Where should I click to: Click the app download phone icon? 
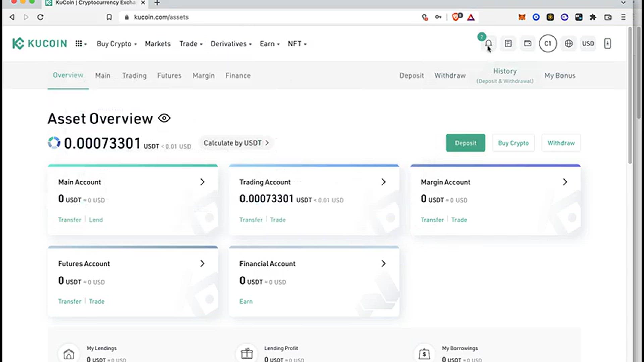(607, 44)
